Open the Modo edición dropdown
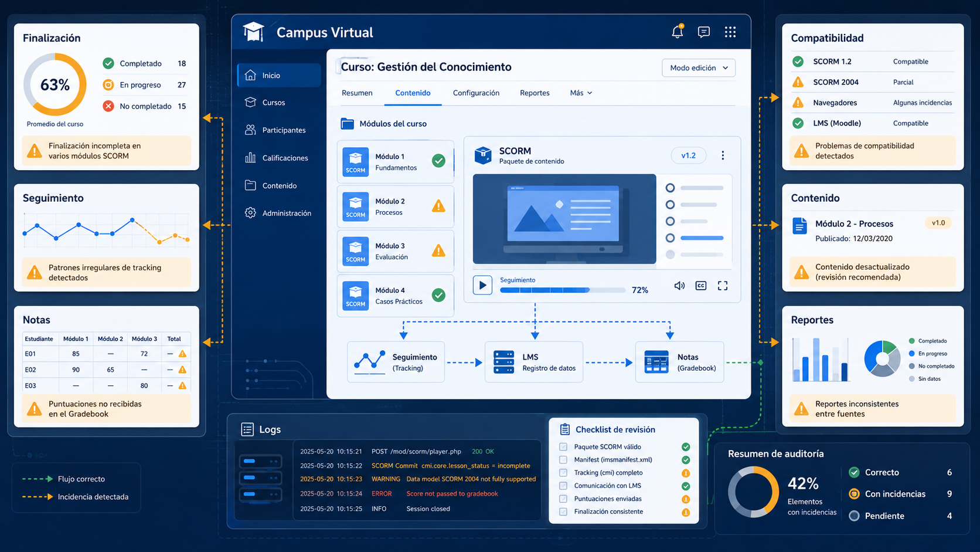Image resolution: width=980 pixels, height=552 pixels. point(699,67)
